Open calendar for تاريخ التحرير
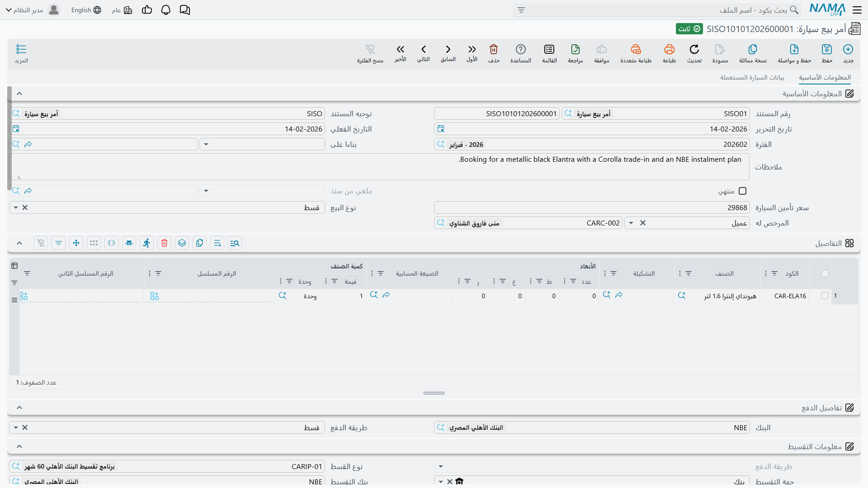868x488 pixels. pyautogui.click(x=441, y=129)
